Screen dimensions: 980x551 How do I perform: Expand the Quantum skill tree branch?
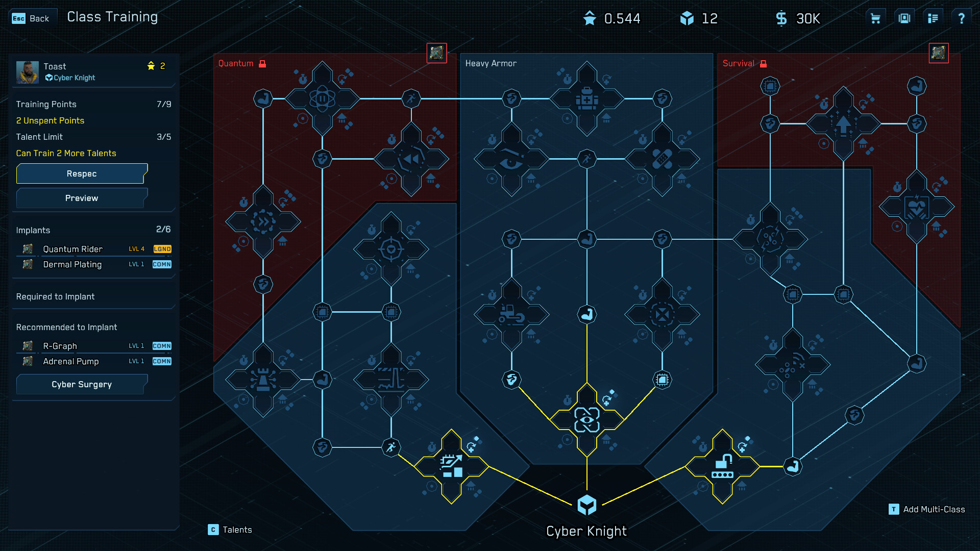click(437, 53)
